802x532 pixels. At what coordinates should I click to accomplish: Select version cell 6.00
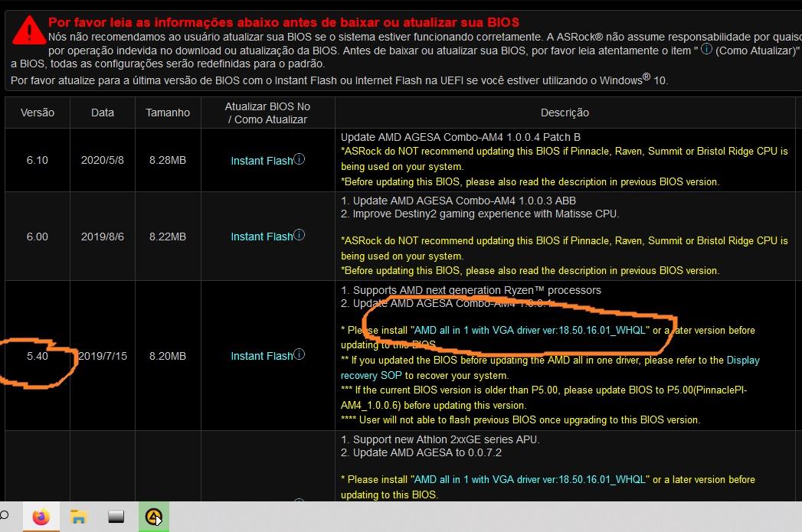click(x=38, y=237)
